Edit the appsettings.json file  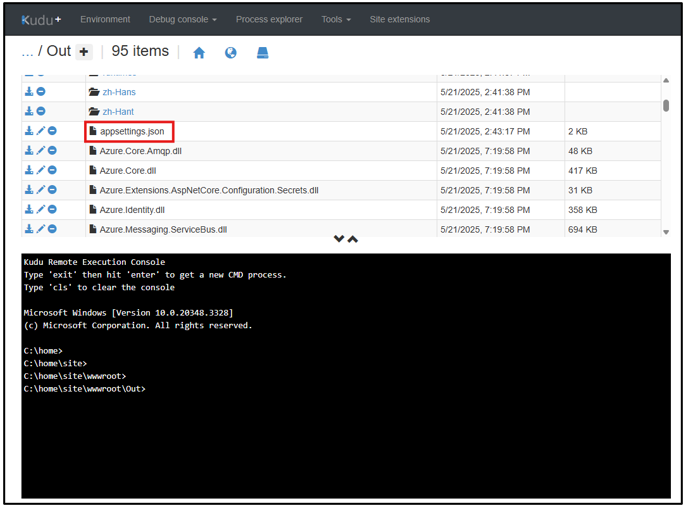(x=41, y=131)
